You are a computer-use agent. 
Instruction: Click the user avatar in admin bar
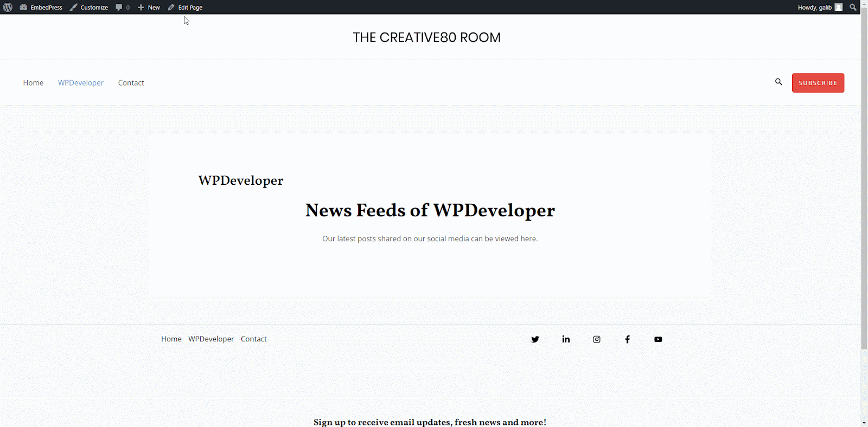[839, 7]
